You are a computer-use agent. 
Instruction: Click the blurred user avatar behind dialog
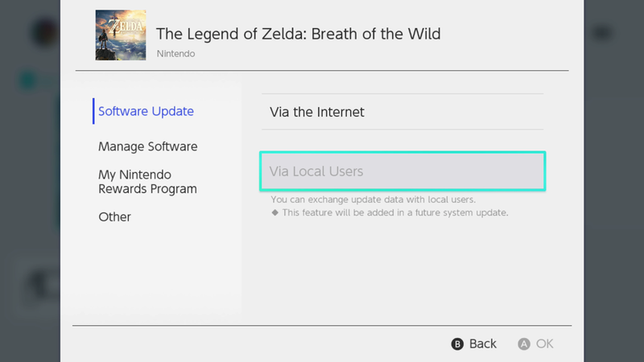pos(46,33)
